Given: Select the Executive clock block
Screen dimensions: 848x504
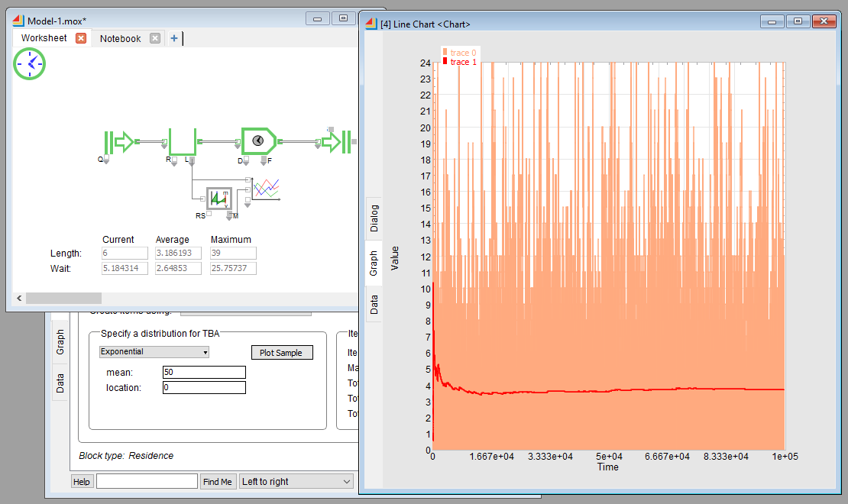Looking at the screenshot, I should point(30,64).
